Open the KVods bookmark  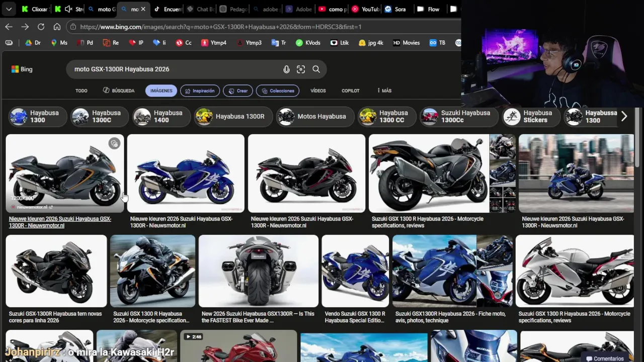tap(308, 43)
